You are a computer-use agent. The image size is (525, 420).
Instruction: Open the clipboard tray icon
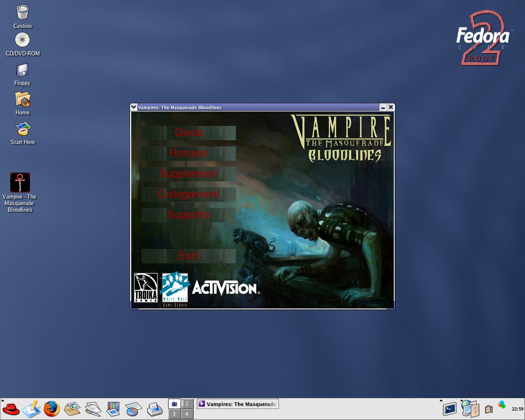[x=488, y=409]
